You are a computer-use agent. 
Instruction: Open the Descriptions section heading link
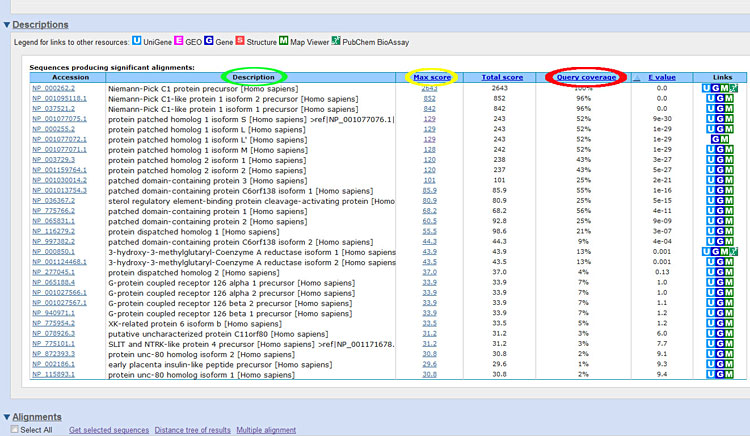coord(40,25)
